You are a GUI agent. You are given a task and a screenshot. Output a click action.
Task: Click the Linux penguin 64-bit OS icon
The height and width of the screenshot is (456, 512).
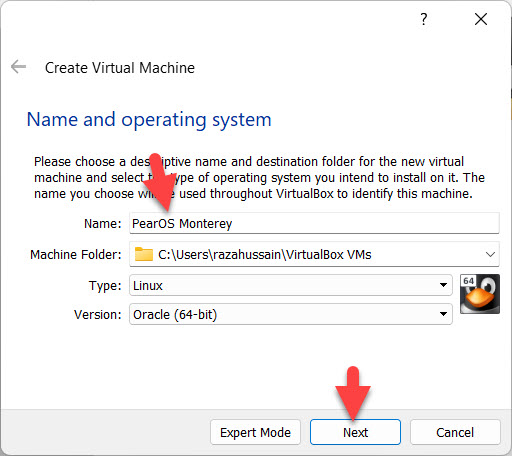(x=480, y=294)
